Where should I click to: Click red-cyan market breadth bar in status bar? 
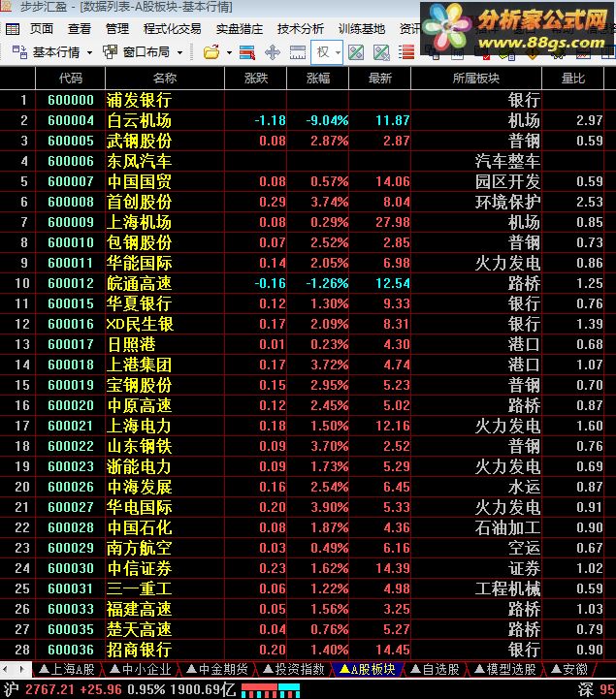271,691
